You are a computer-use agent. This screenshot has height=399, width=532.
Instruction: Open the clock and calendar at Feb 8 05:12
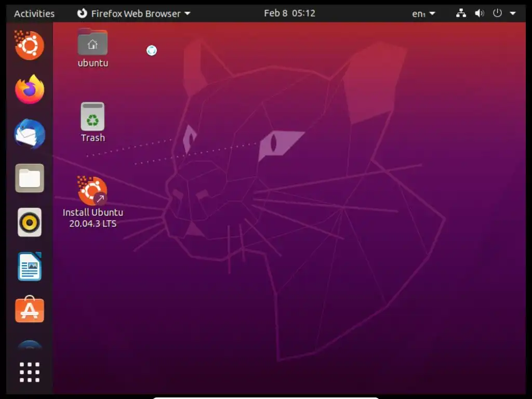tap(289, 13)
